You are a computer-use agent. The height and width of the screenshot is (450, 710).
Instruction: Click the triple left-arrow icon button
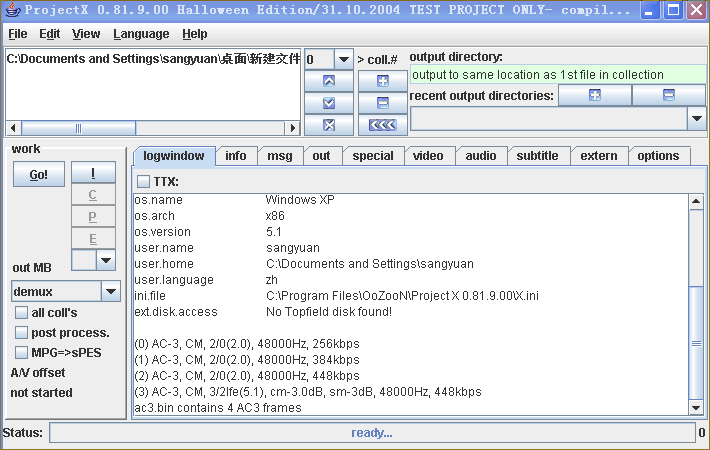[383, 125]
